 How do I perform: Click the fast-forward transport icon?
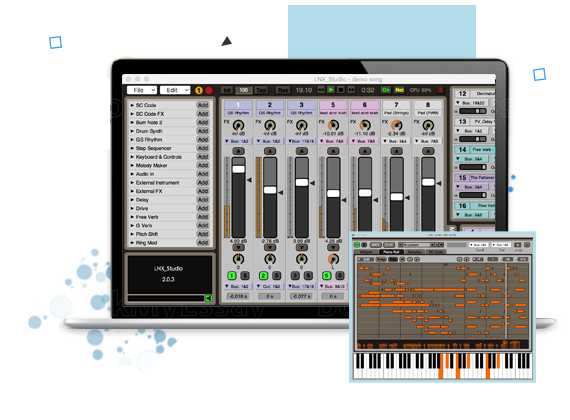351,89
